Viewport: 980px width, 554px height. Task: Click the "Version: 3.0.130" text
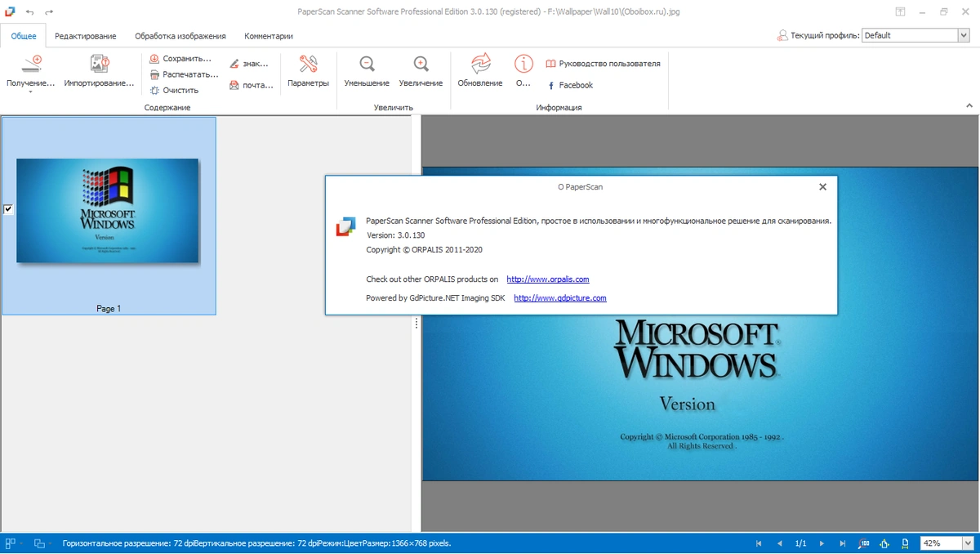pyautogui.click(x=395, y=235)
